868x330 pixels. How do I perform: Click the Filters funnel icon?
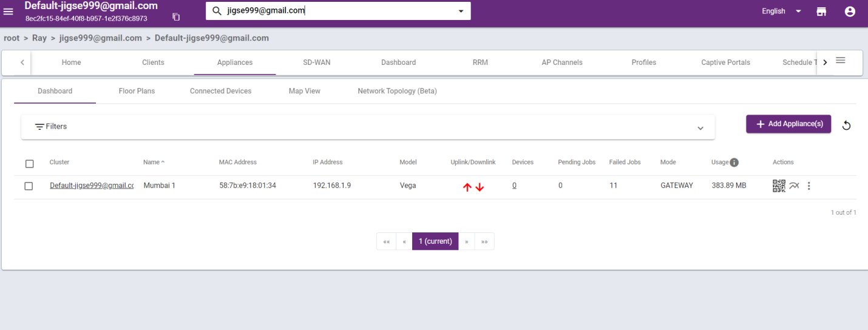pyautogui.click(x=39, y=127)
